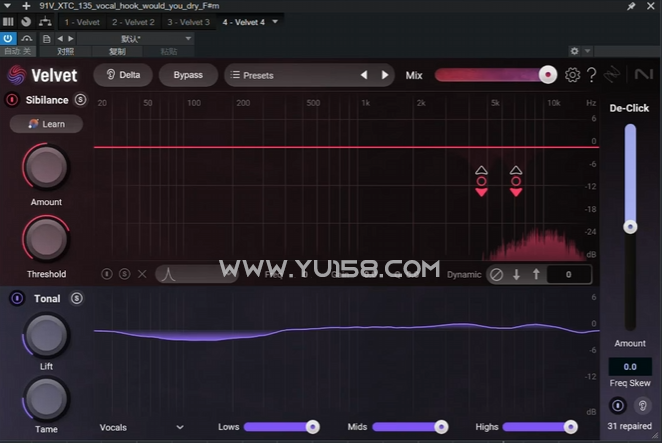662x443 pixels.
Task: Select the right sibilance band node
Action: [x=516, y=181]
